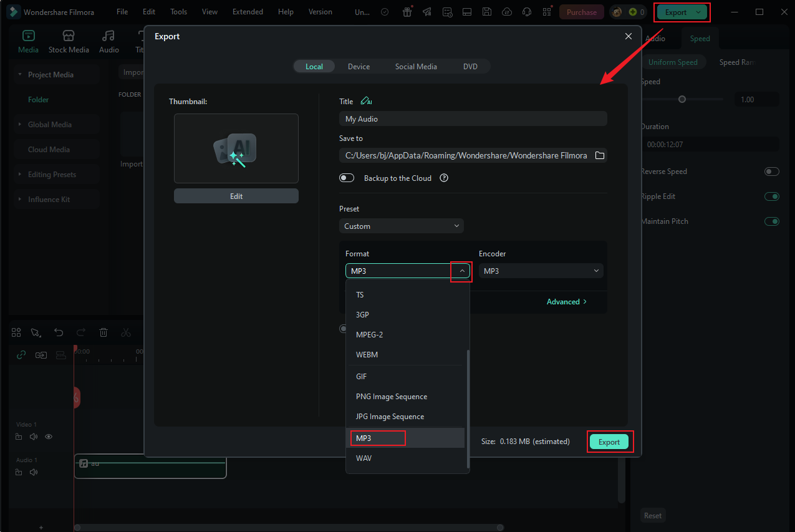The image size is (795, 532).
Task: Switch to Social Media export tab
Action: [416, 66]
